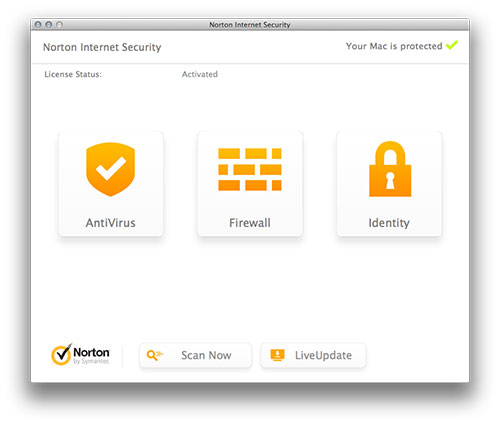Click the Norton by Symantec logo
The image size is (500, 425).
pos(80,355)
